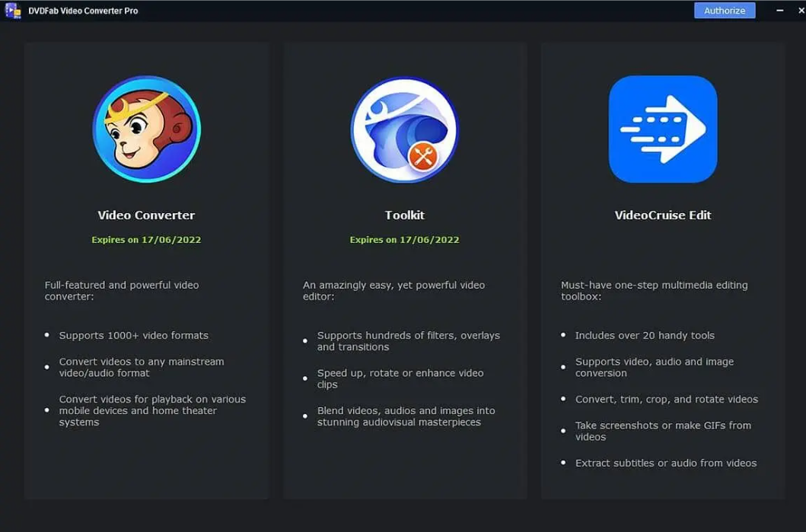Select the Toolkit title text

point(405,215)
